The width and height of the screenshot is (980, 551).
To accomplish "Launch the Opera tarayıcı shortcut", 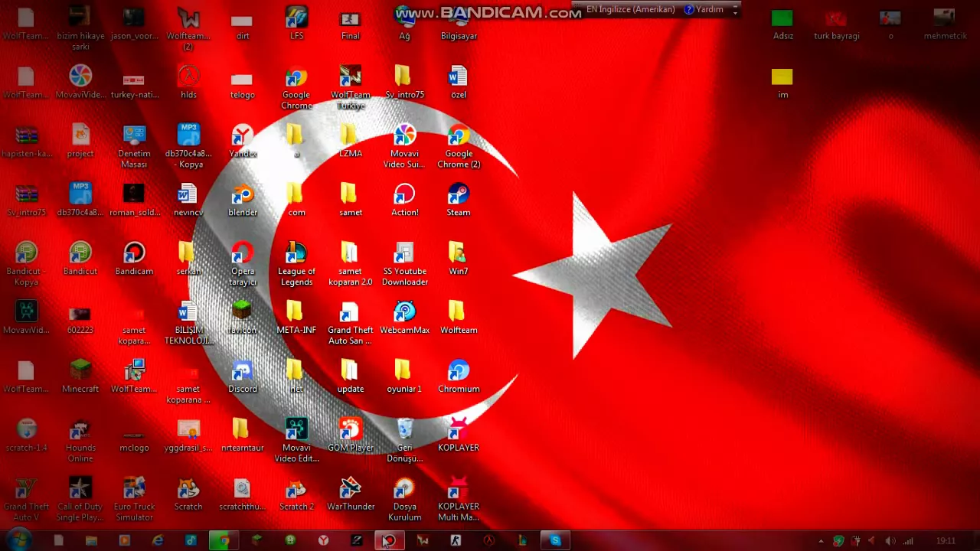I will pyautogui.click(x=243, y=264).
